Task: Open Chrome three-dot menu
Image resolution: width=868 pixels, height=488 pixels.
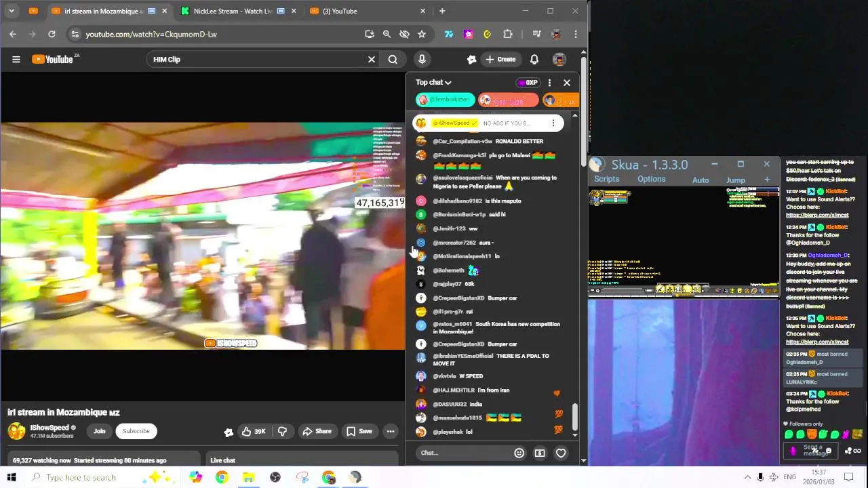Action: 576,34
